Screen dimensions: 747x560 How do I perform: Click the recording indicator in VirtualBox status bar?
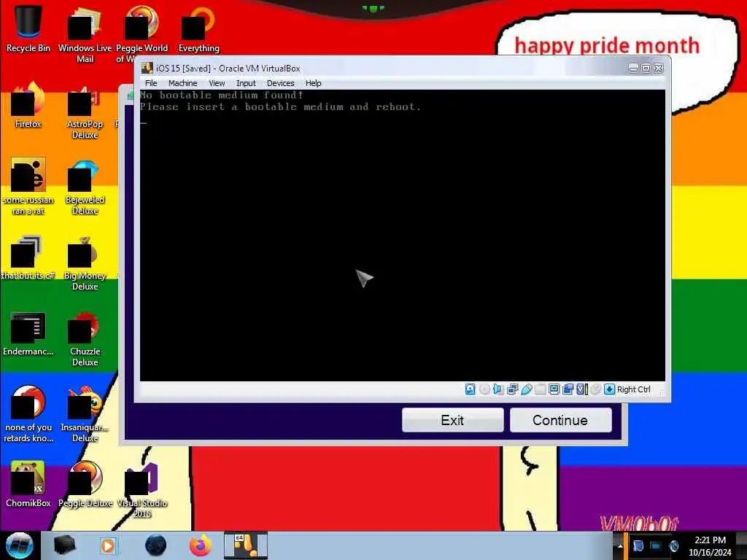click(x=568, y=389)
